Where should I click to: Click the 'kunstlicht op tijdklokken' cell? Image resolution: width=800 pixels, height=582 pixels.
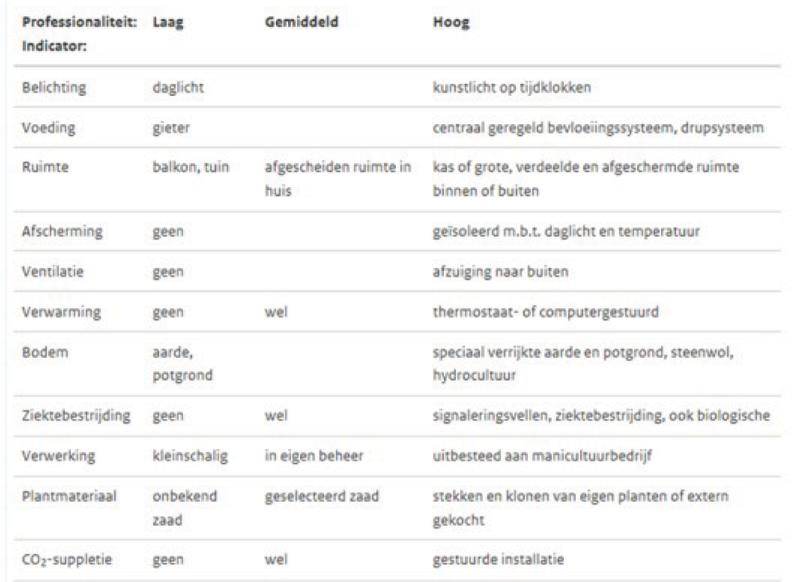pyautogui.click(x=493, y=86)
